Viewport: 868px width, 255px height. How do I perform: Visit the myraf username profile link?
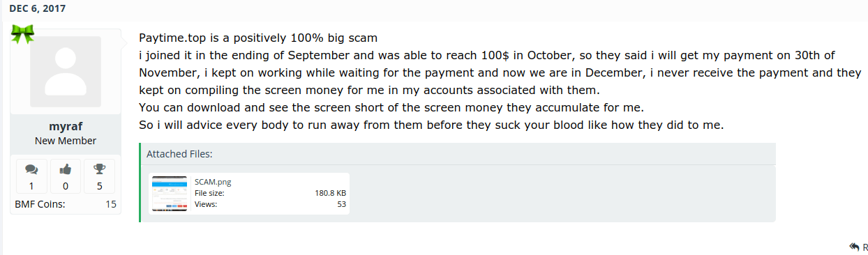pyautogui.click(x=66, y=127)
